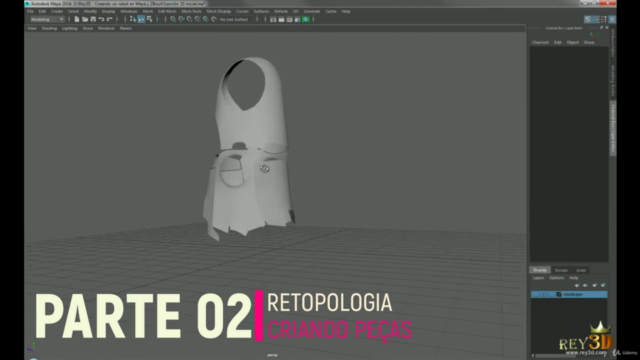Open the Create menu
This screenshot has width=640, height=360.
click(57, 11)
